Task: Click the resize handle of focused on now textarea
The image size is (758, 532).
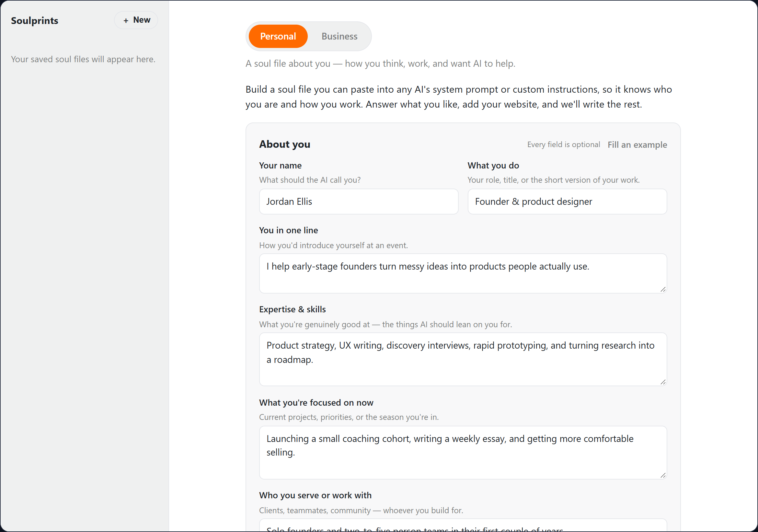Action: pos(663,475)
